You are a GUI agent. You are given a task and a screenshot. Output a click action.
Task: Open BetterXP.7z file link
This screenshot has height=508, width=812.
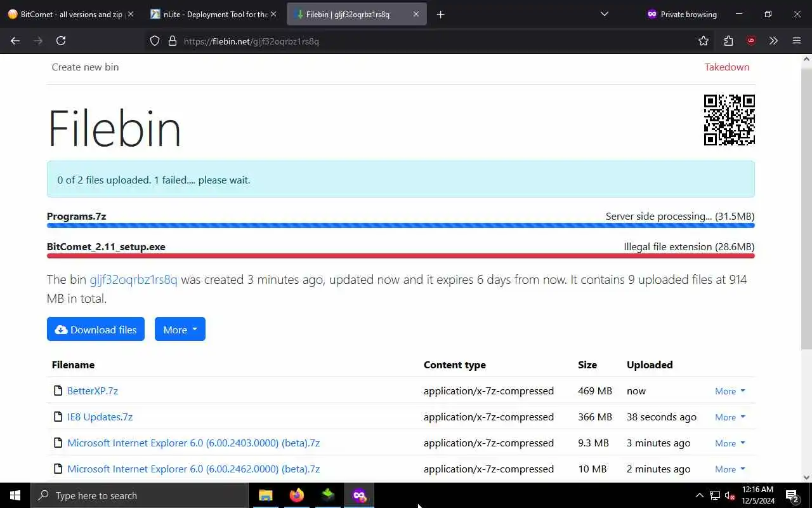click(x=93, y=391)
